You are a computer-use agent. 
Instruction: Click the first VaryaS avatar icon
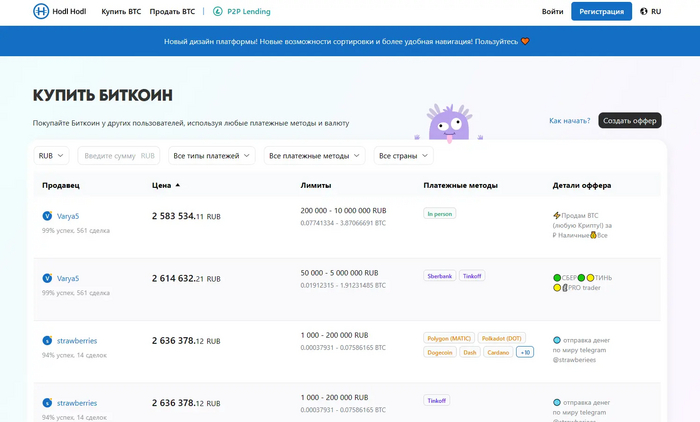pos(47,216)
